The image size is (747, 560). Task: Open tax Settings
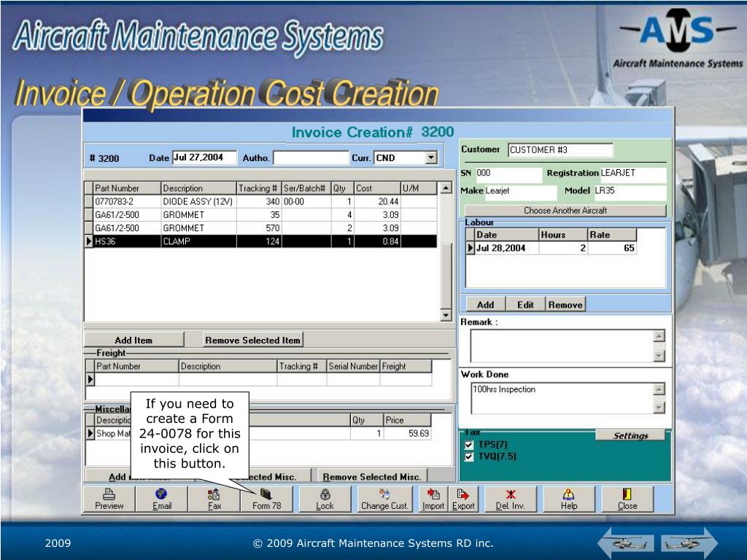tap(630, 435)
